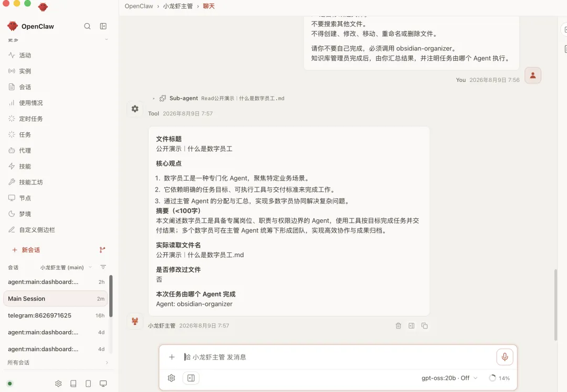Click the user avatar icon beside You

click(x=533, y=76)
